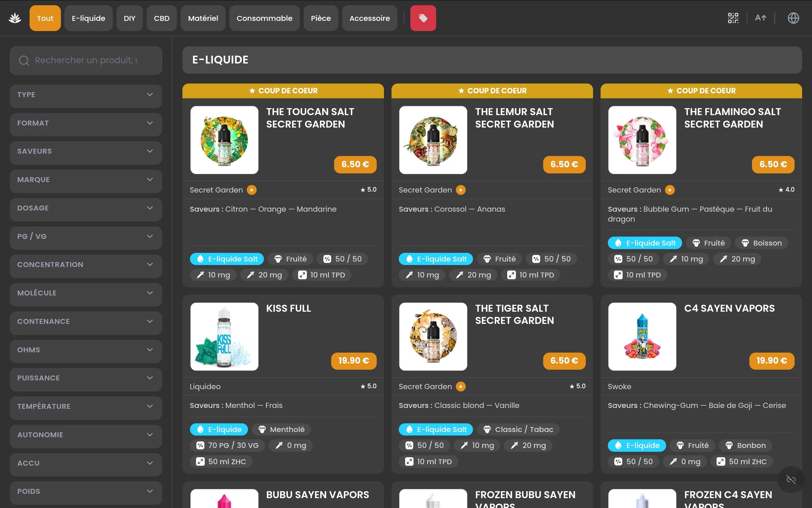Viewport: 812px width, 508px height.
Task: Click the orange star badge beside Toucan's Secret Garden
Action: 252,190
